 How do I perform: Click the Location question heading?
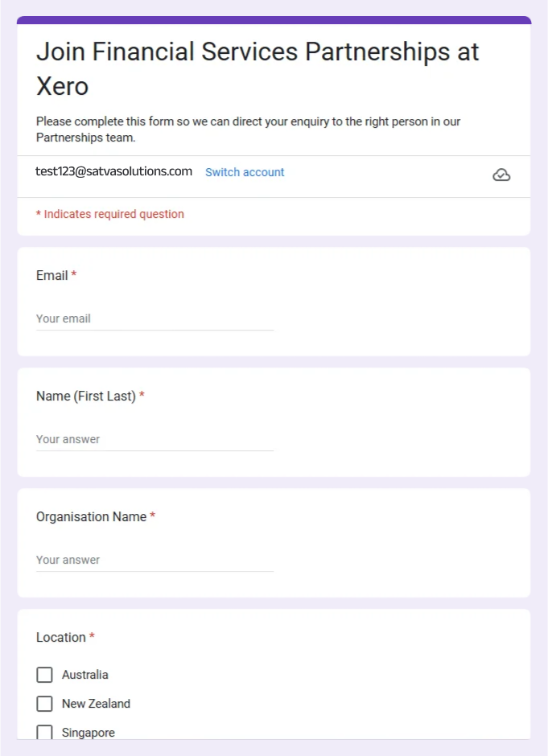[61, 637]
